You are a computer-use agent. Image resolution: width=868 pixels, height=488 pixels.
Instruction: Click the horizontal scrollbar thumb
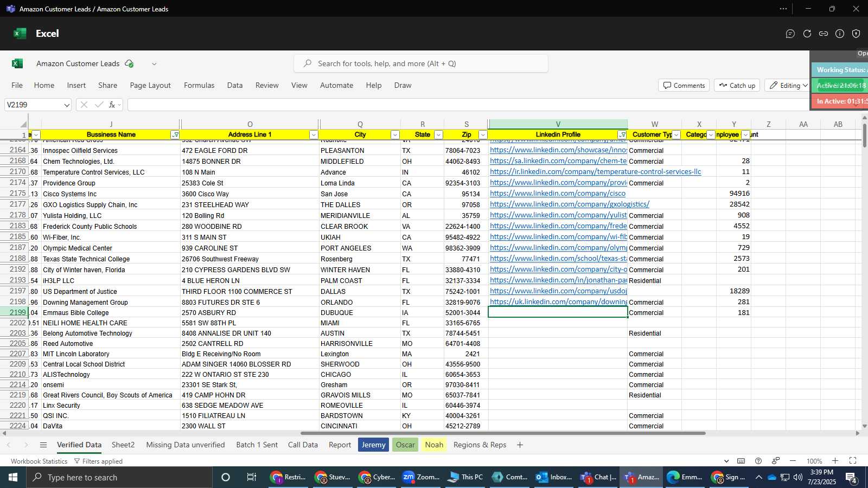coord(503,433)
